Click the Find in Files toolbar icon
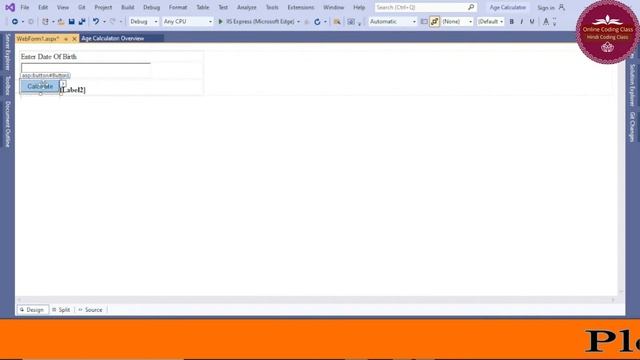Screen dimensions: 640x360 [337, 22]
